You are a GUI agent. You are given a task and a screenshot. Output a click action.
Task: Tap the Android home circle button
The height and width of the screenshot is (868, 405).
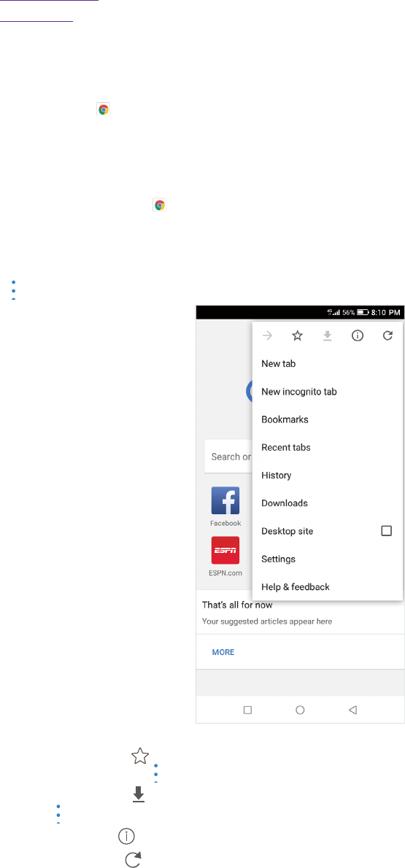[300, 710]
